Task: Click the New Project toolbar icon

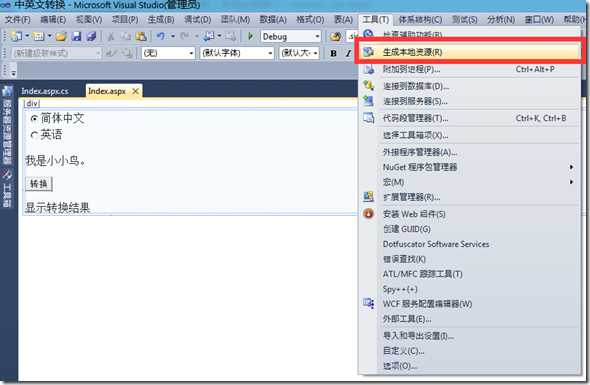Action: point(16,37)
